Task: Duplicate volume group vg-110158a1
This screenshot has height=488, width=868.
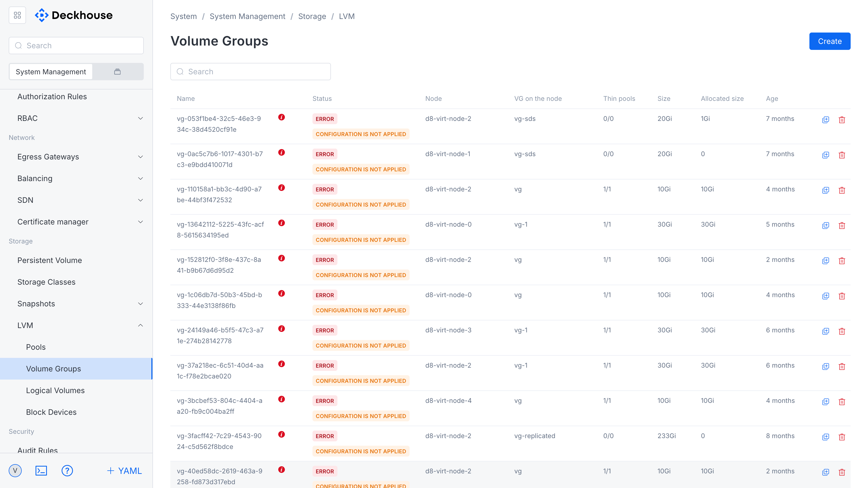Action: 825,190
